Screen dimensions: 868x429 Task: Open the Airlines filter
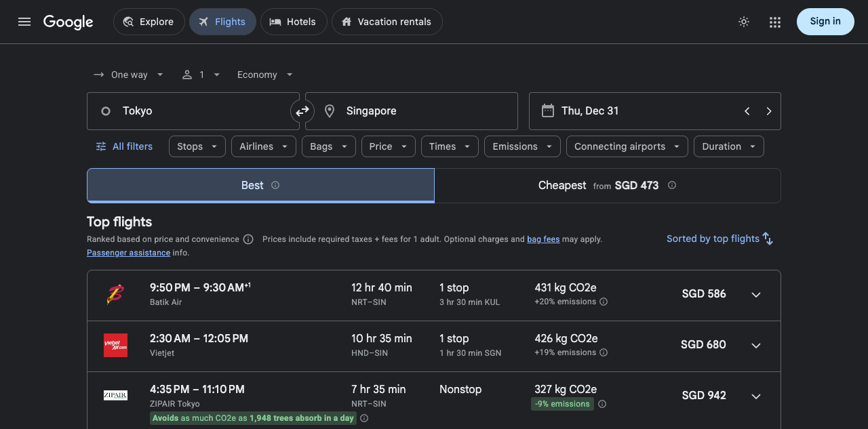click(264, 146)
